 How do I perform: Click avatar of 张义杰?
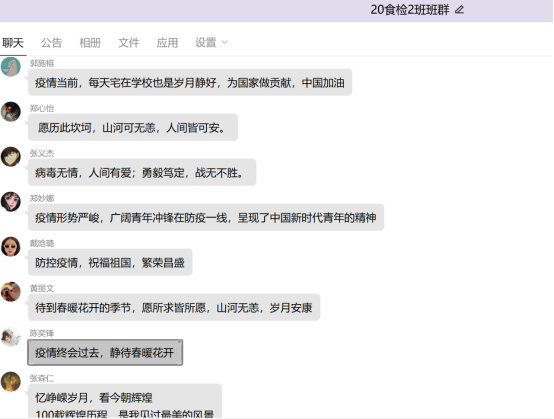point(11,157)
